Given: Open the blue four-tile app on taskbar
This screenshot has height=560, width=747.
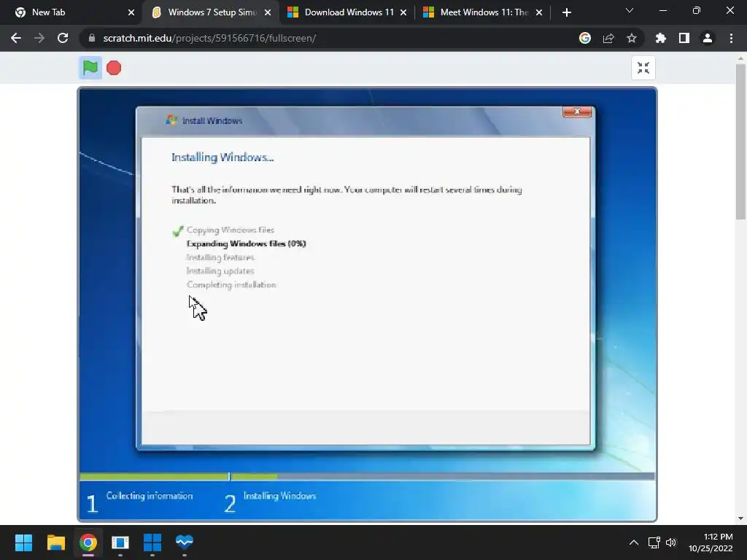Looking at the screenshot, I should 152,542.
